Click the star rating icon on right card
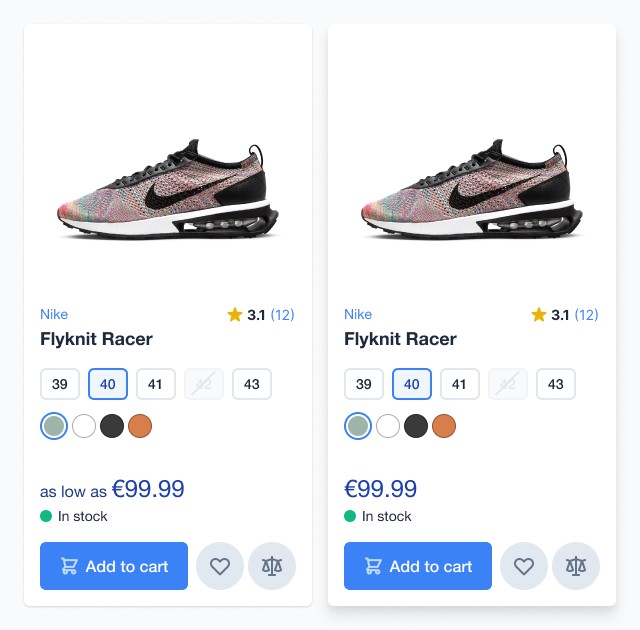This screenshot has height=630, width=640. 539,315
